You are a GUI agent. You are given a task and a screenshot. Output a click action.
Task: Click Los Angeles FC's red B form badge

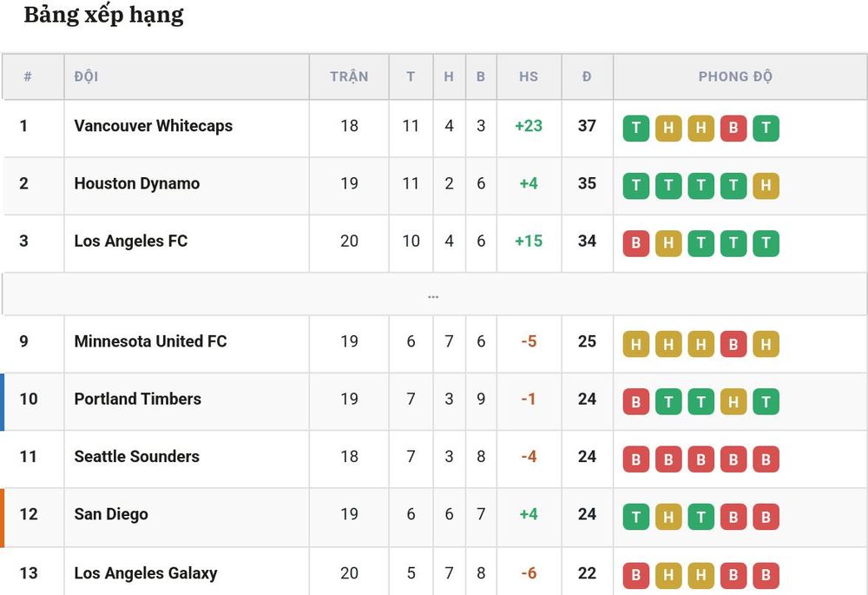636,243
